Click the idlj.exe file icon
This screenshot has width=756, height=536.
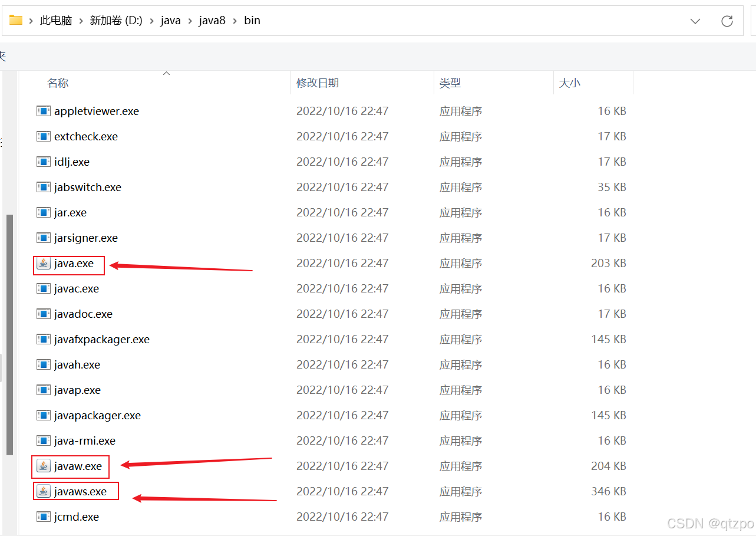[x=43, y=162]
